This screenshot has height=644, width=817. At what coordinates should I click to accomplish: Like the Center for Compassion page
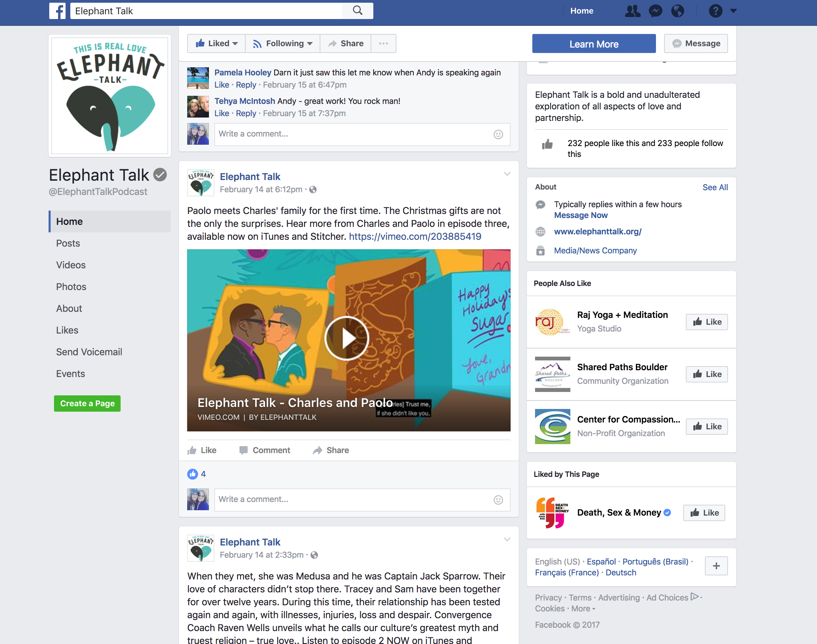coord(707,427)
